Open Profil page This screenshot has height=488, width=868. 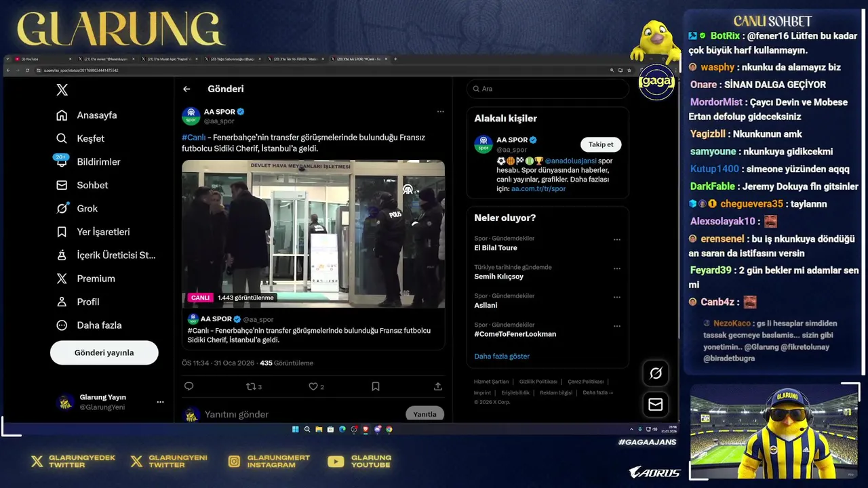(x=78, y=302)
